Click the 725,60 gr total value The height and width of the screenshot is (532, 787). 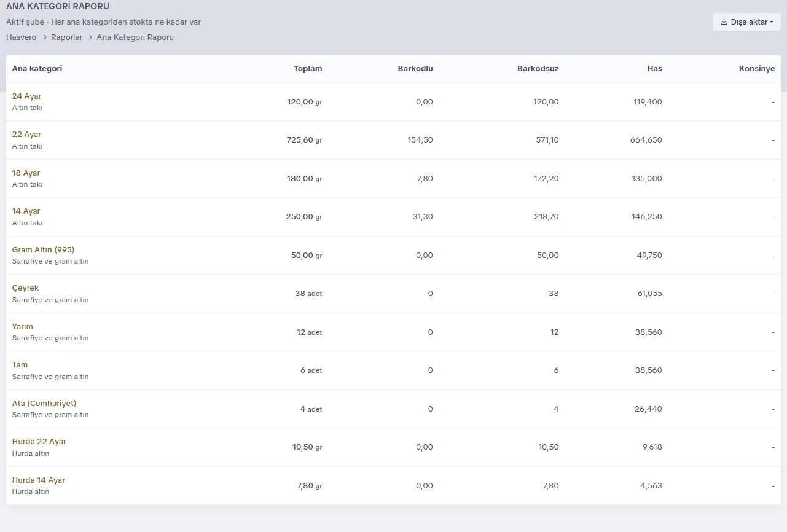[305, 140]
